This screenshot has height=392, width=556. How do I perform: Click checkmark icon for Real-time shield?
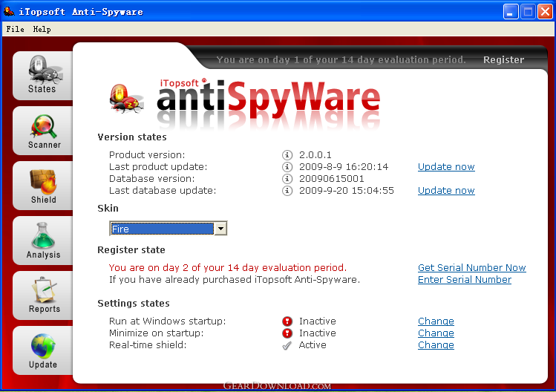pos(287,345)
